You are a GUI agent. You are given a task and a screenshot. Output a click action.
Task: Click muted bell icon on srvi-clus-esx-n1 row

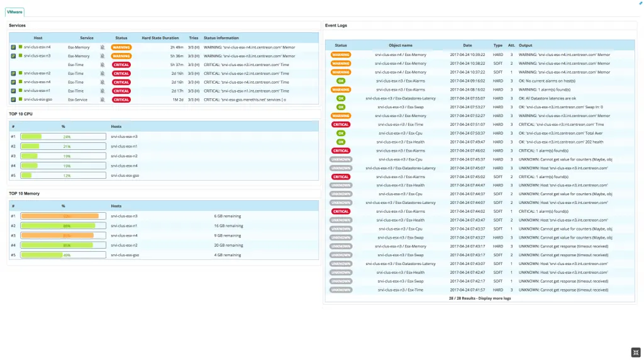point(103,91)
